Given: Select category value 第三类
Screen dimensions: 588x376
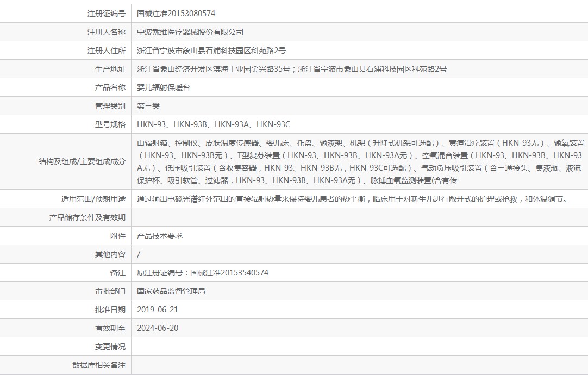Looking at the screenshot, I should (x=148, y=106).
